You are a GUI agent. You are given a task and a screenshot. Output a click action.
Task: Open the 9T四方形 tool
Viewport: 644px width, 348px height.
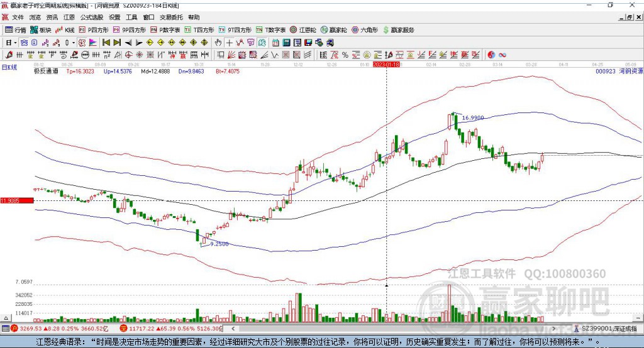[235, 30]
